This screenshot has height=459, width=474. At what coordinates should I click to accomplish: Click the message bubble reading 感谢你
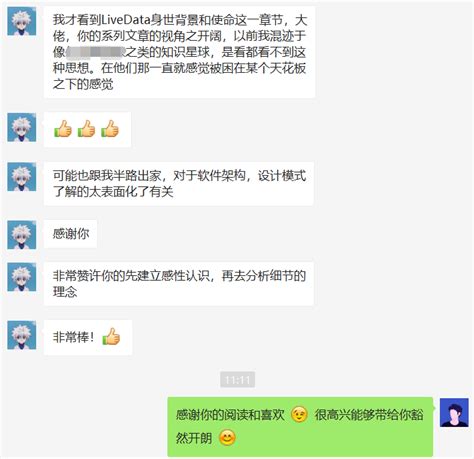pos(70,234)
